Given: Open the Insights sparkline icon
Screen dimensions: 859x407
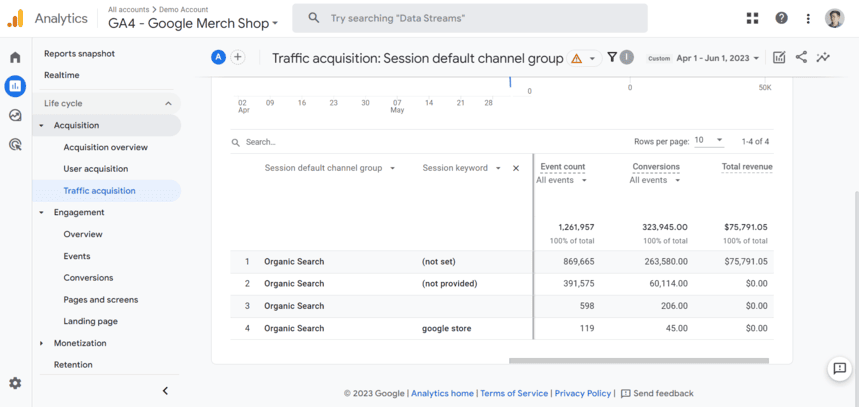Looking at the screenshot, I should coord(823,58).
